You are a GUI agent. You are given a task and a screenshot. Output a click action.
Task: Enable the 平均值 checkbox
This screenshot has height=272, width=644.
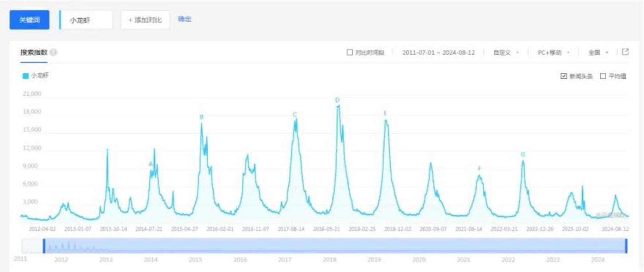click(x=603, y=76)
